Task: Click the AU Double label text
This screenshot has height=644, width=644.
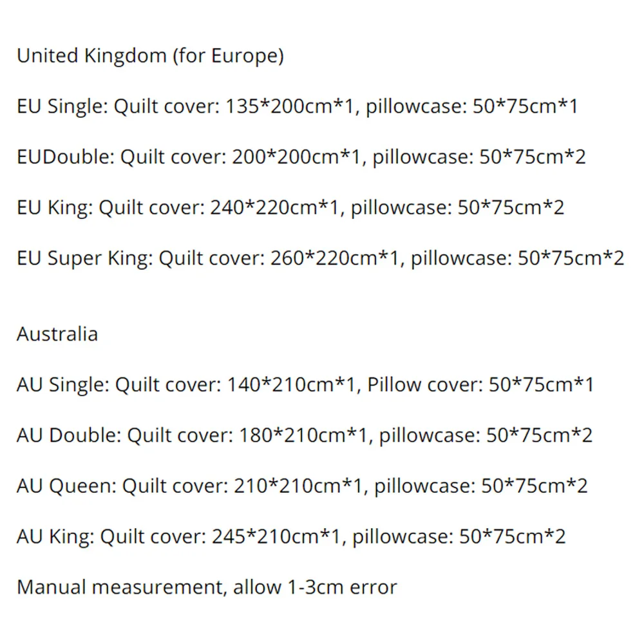Action: click(69, 435)
